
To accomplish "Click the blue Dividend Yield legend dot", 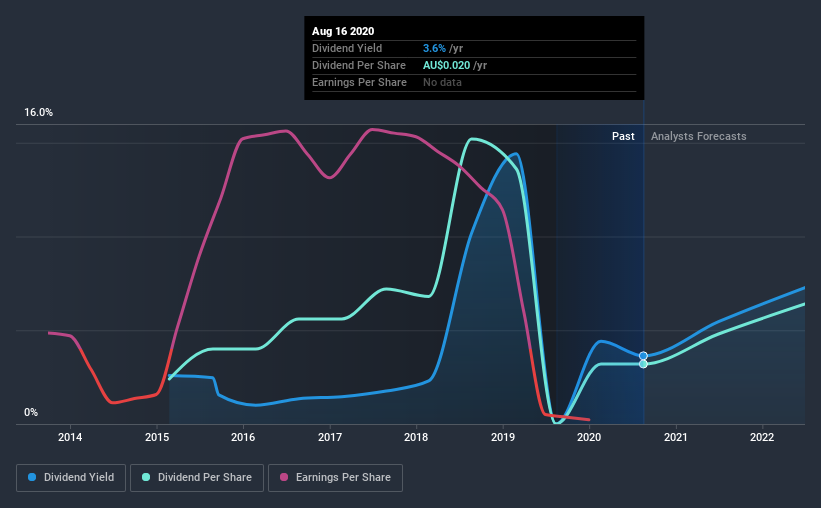I will click(32, 477).
